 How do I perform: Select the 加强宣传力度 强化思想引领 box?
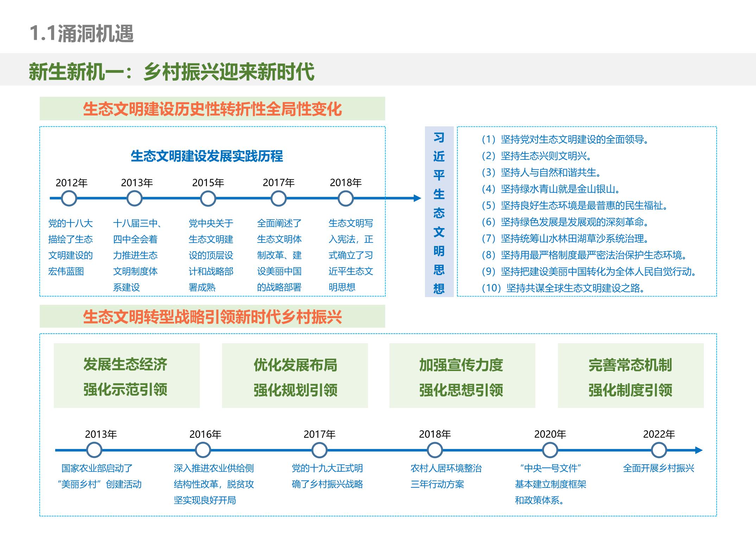click(x=462, y=376)
